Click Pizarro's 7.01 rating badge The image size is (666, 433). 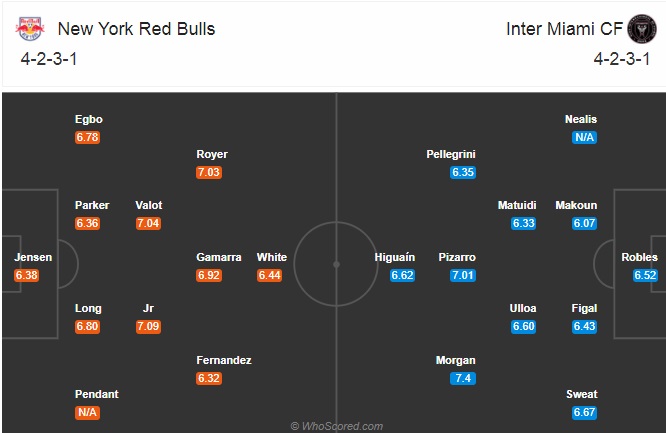pos(463,275)
